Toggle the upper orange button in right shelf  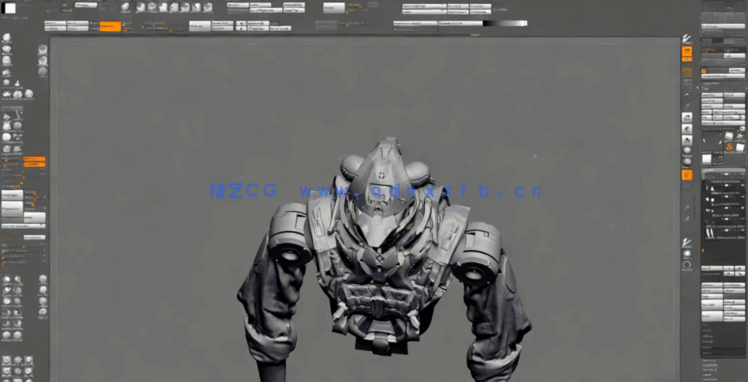pos(687,52)
